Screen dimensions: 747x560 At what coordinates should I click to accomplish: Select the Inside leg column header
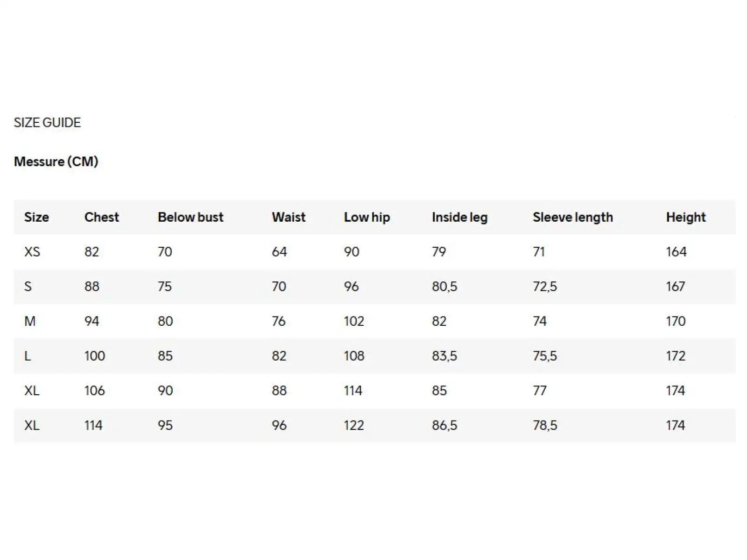459,217
